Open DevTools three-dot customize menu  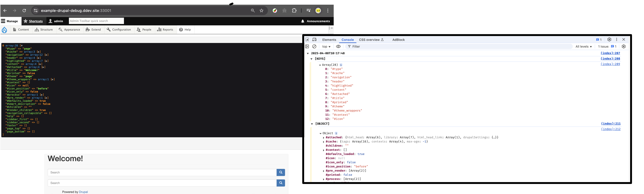click(616, 39)
